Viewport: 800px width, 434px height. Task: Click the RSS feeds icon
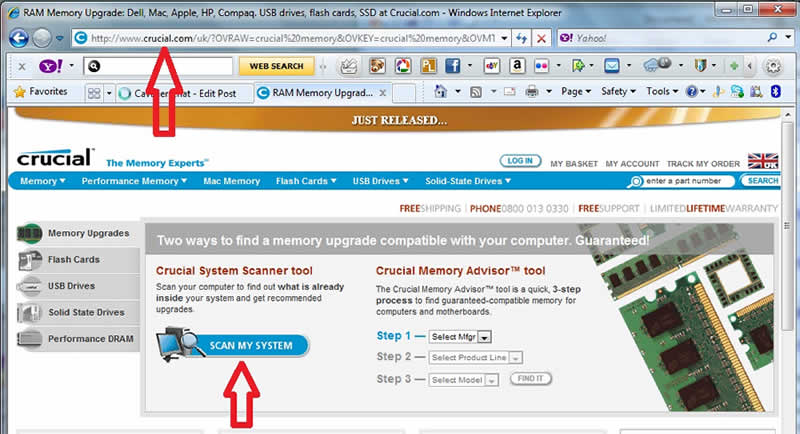[x=476, y=92]
